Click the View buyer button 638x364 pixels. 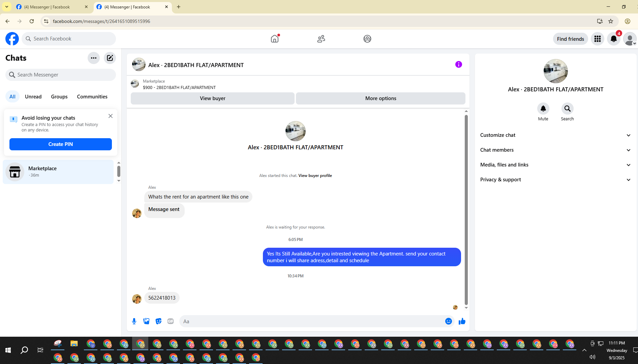[x=213, y=98]
